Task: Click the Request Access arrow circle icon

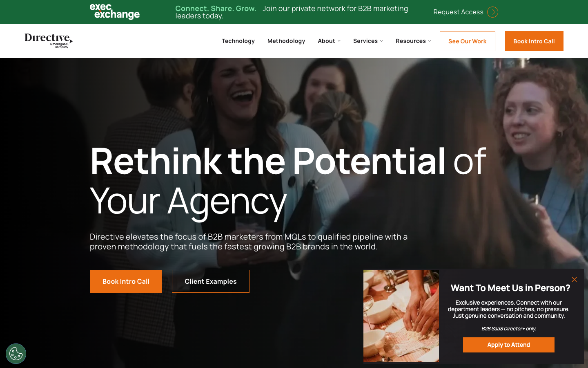Action: 493,12
